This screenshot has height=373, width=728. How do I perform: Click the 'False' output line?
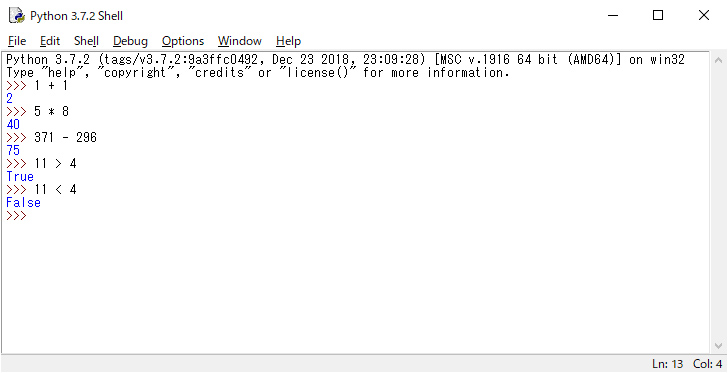(24, 203)
